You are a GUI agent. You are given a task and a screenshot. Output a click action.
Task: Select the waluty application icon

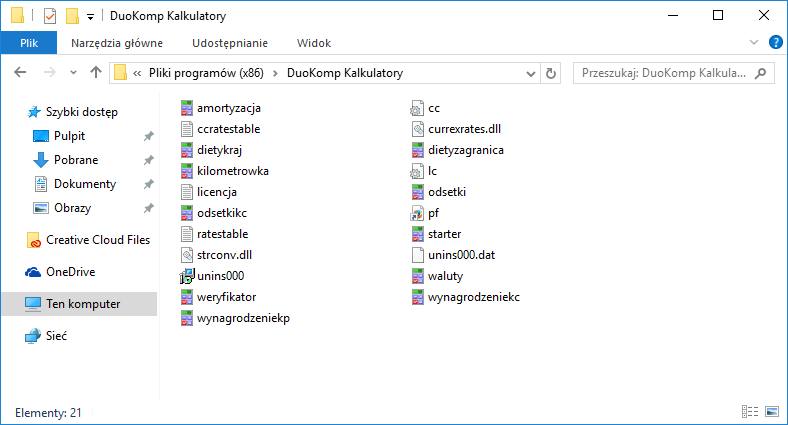click(x=418, y=276)
